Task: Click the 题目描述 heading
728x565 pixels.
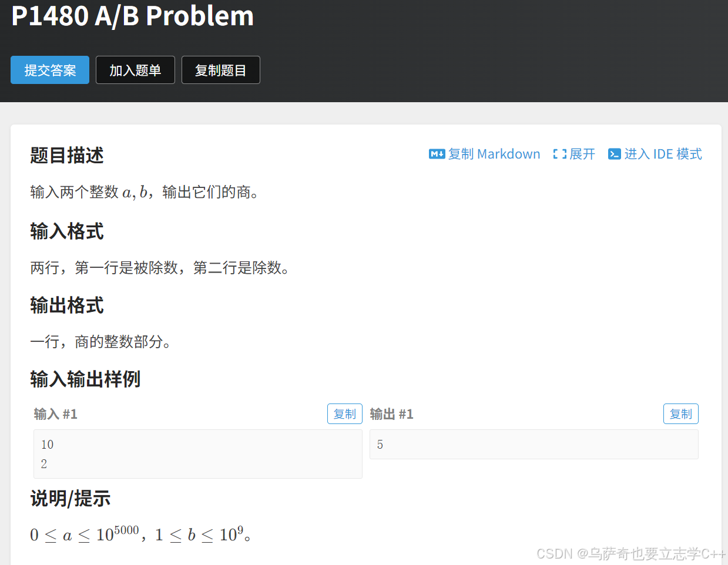Action: 67,156
